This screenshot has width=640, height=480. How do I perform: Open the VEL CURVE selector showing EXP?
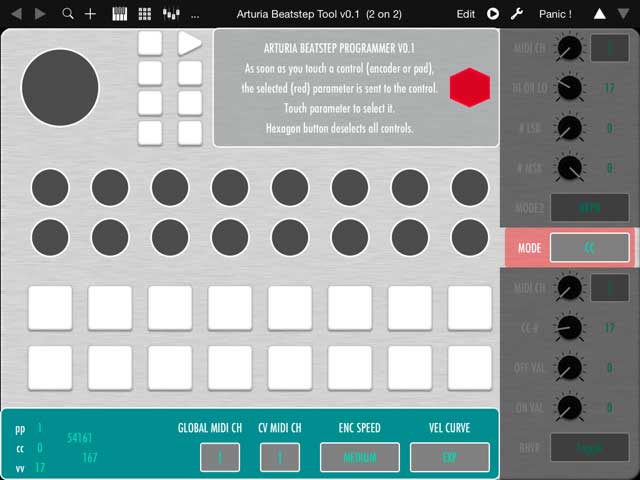(x=449, y=457)
